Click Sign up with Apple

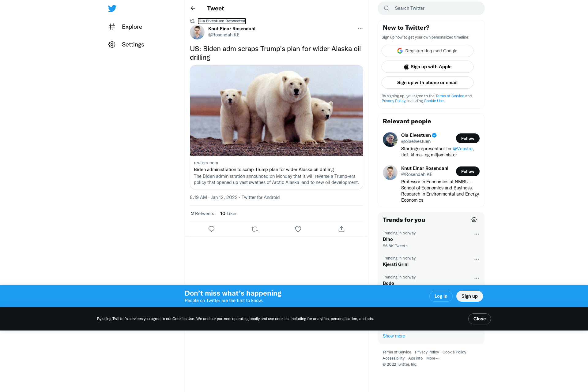[x=427, y=67]
